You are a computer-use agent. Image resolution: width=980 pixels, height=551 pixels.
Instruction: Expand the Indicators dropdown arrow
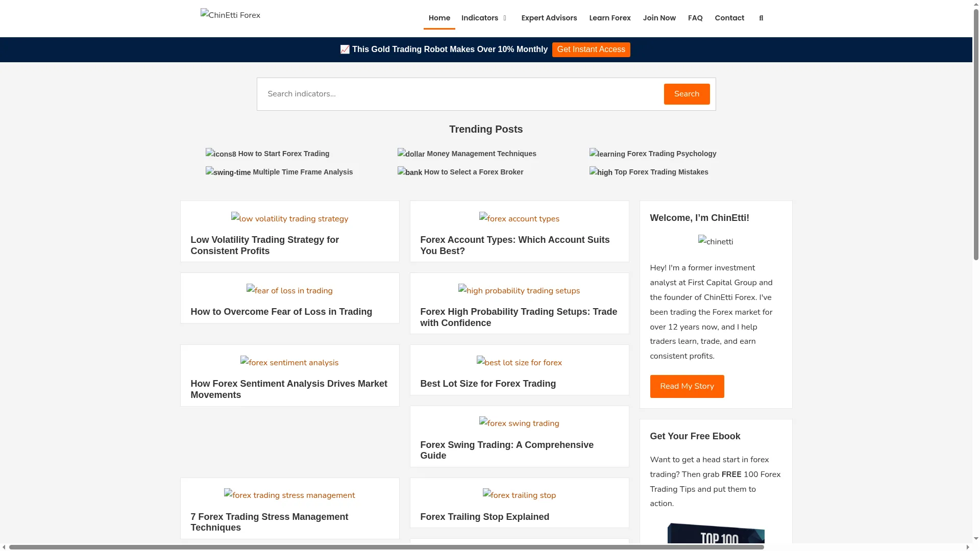click(505, 18)
